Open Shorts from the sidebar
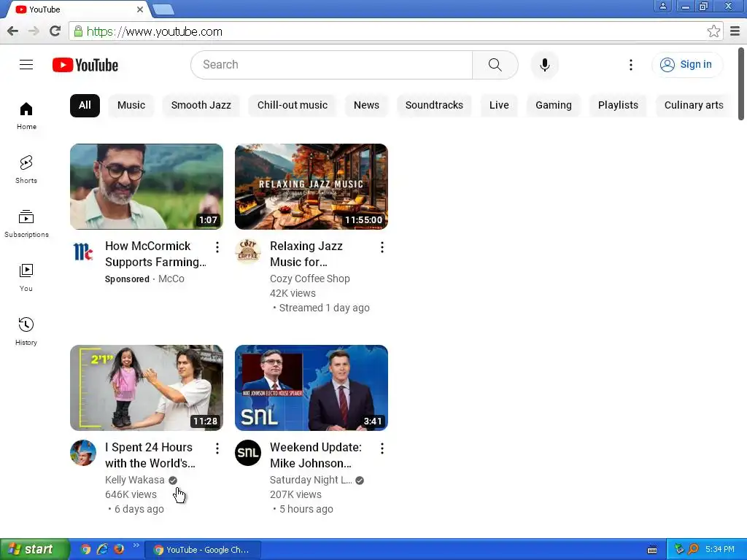This screenshot has height=560, width=747. point(26,169)
